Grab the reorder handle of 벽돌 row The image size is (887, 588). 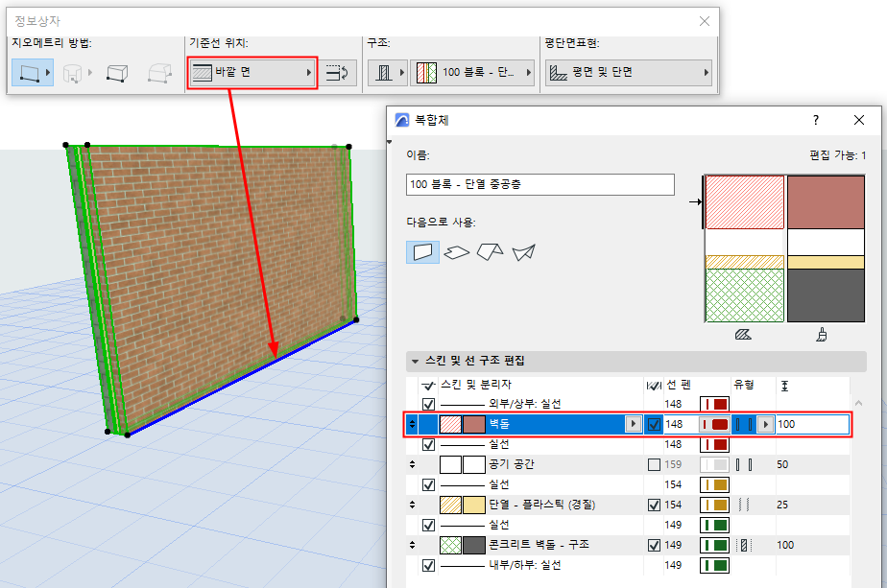[x=412, y=424]
